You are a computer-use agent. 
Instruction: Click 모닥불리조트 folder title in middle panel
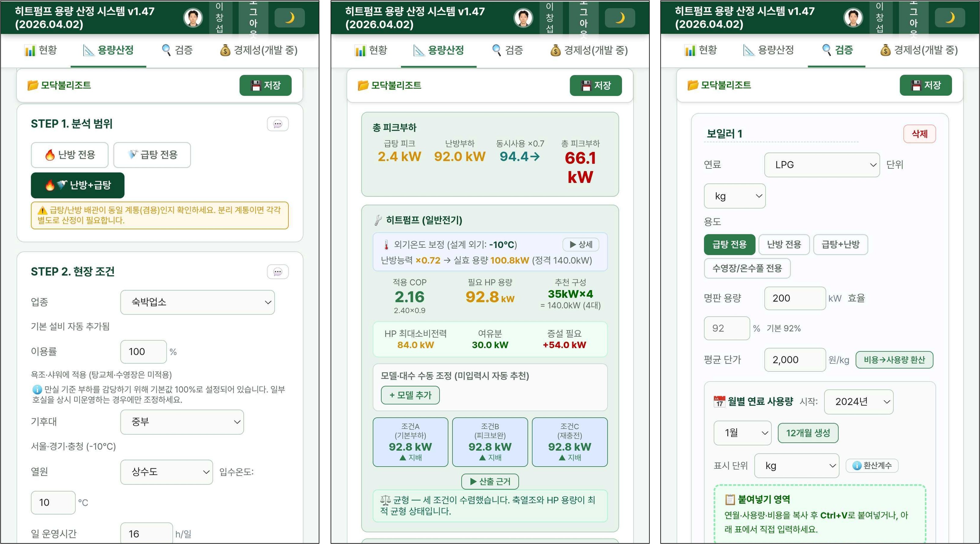point(389,85)
